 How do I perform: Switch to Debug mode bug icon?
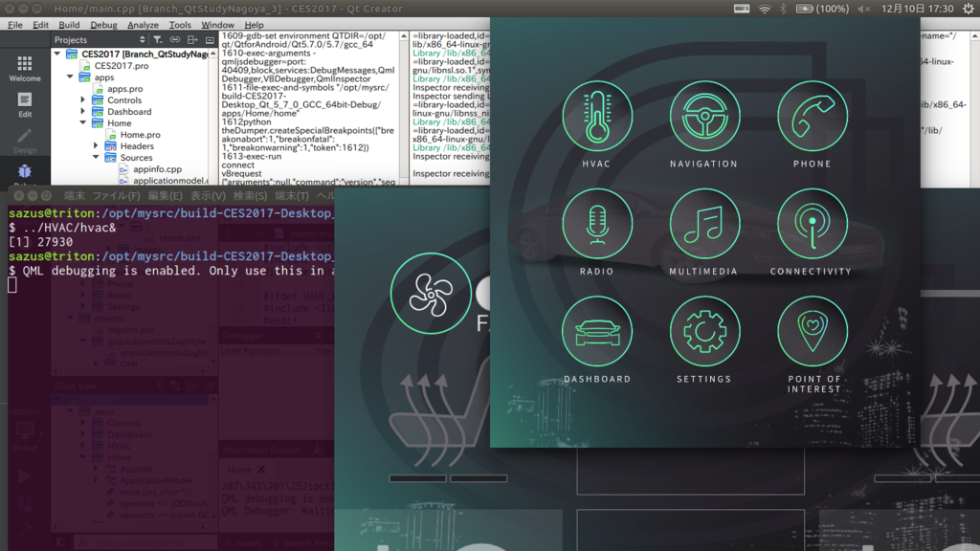pos(24,172)
